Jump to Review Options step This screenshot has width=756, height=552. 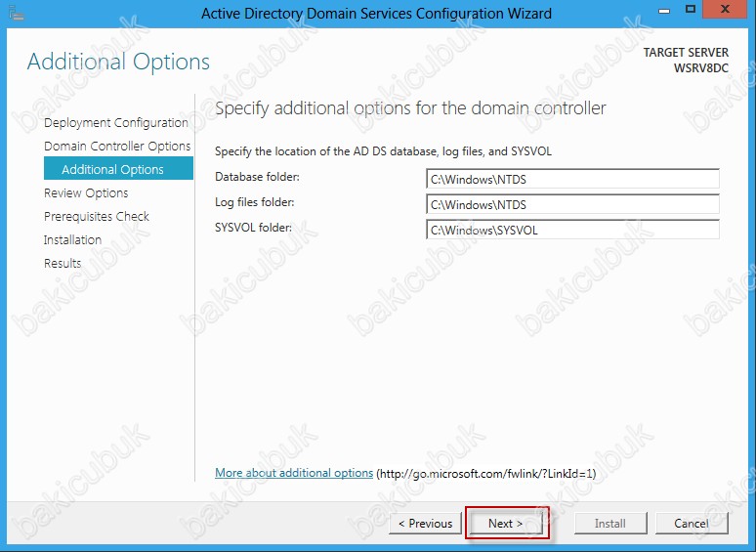point(86,193)
